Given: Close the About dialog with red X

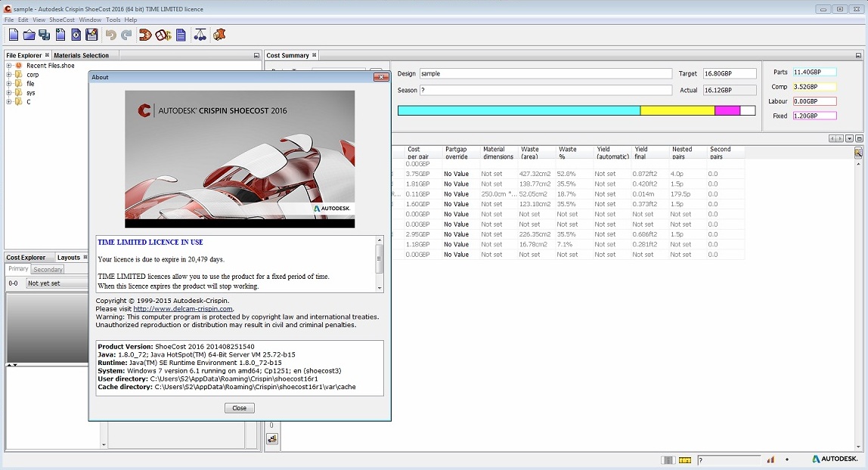Looking at the screenshot, I should coord(381,77).
